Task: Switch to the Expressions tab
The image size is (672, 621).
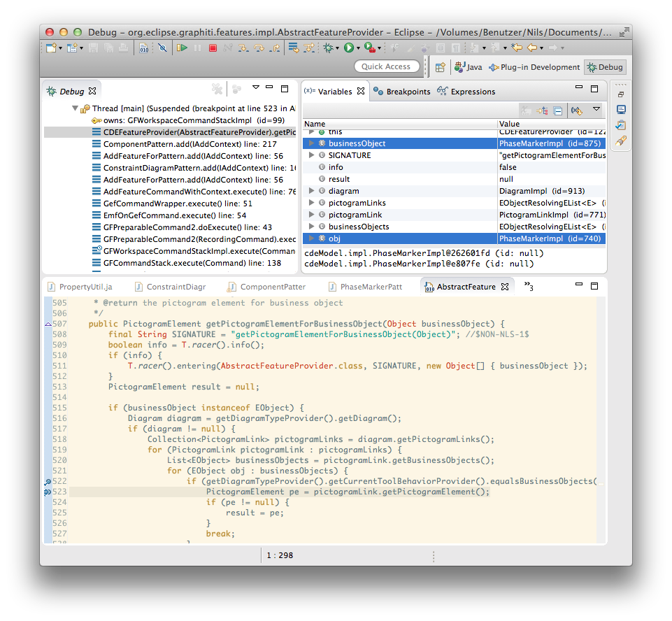Action: pos(466,92)
